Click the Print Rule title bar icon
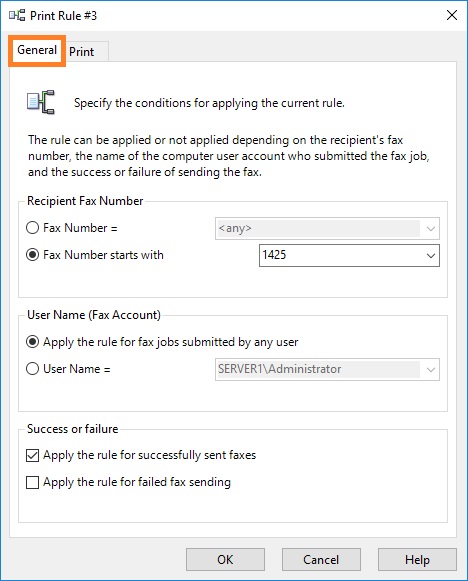468x581 pixels. pyautogui.click(x=17, y=16)
